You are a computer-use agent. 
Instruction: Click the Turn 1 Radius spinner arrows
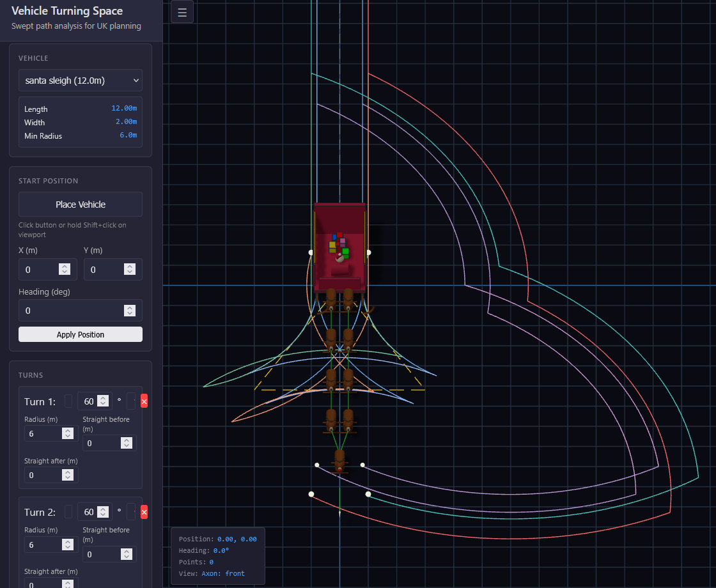pyautogui.click(x=68, y=433)
